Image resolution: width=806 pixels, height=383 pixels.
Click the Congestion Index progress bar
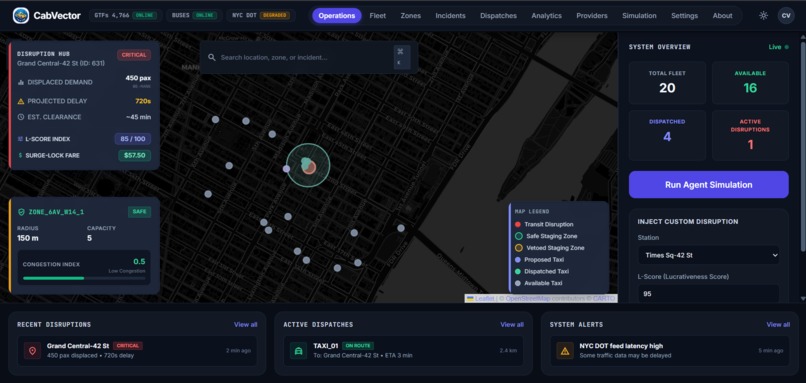[x=84, y=278]
